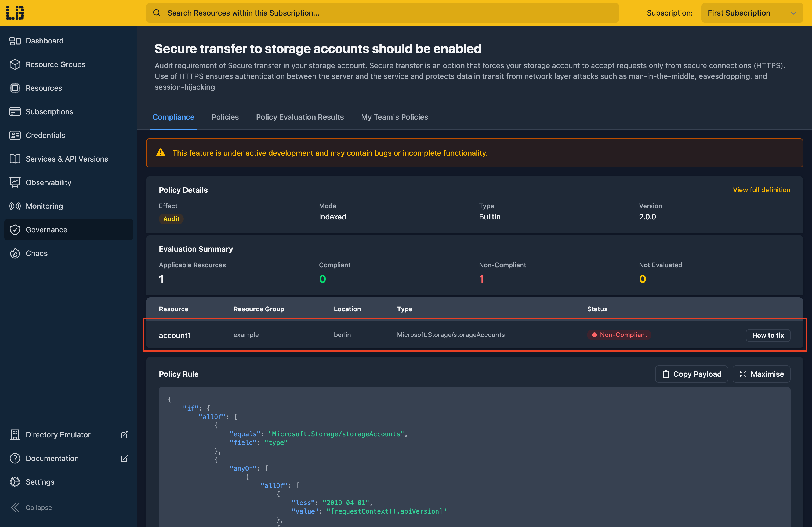The height and width of the screenshot is (527, 812).
Task: Click the Resource Groups cube icon
Action: (x=15, y=64)
